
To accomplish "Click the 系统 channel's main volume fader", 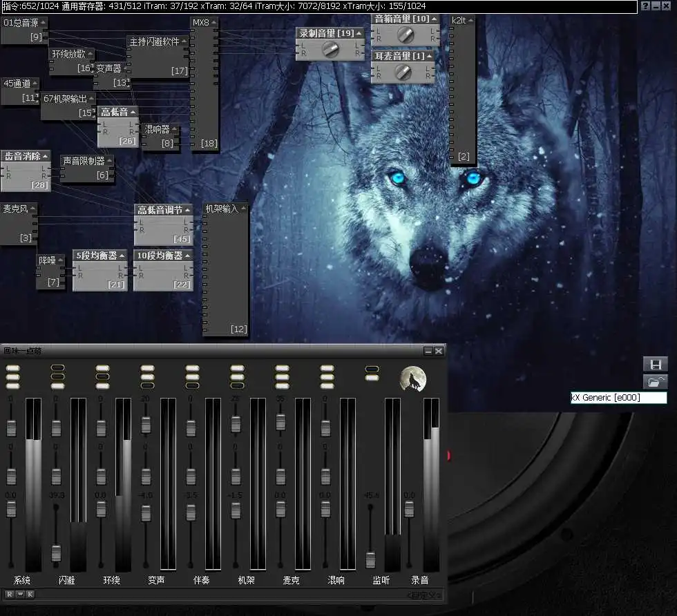I will click(x=11, y=509).
